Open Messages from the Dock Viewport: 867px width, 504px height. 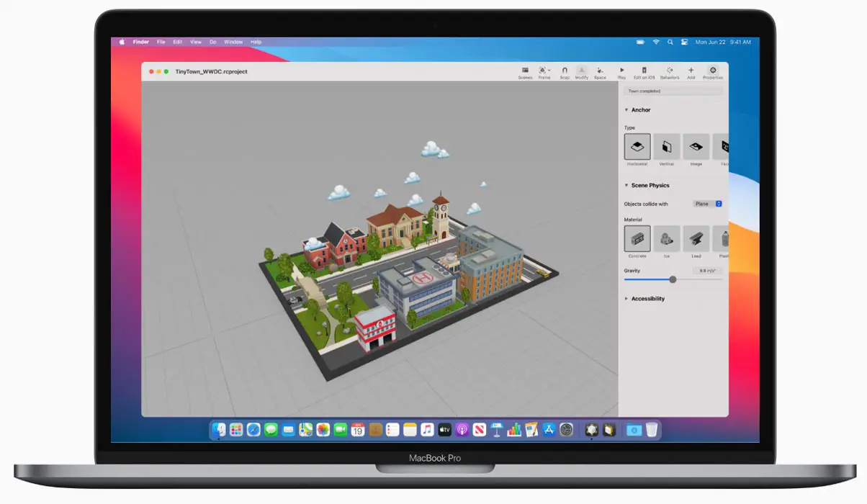[x=271, y=430]
